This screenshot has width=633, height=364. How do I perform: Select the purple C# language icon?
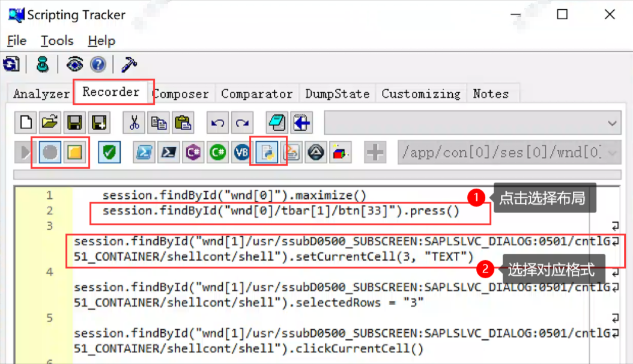point(193,153)
